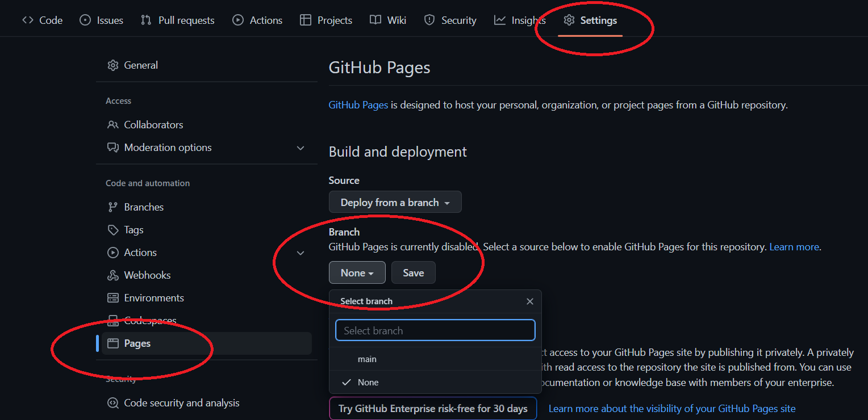The height and width of the screenshot is (420, 868).
Task: Open the Code tab icon
Action: [27, 20]
